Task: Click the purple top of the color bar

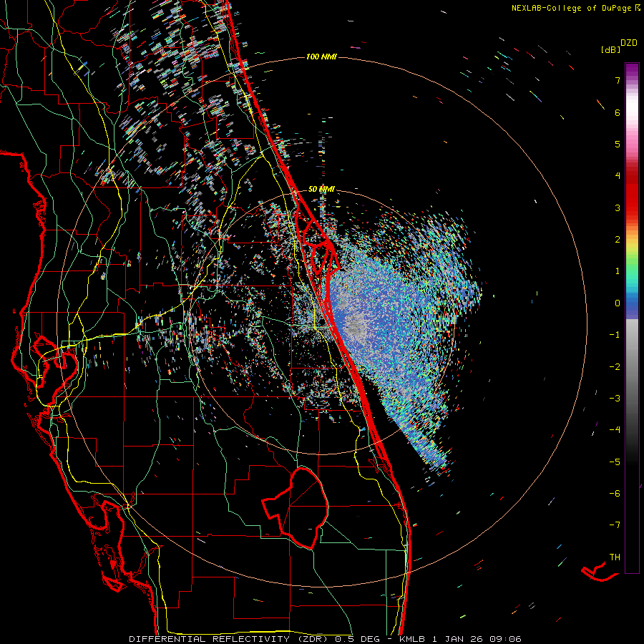Action: (632, 70)
